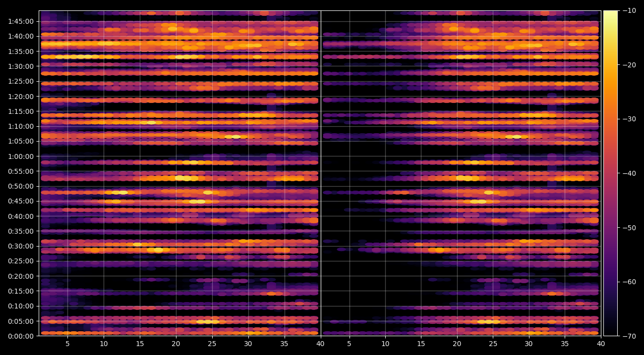This screenshot has height=355, width=644.
Task: Click the inferno colorbar gradient strip
Action: 610,173
